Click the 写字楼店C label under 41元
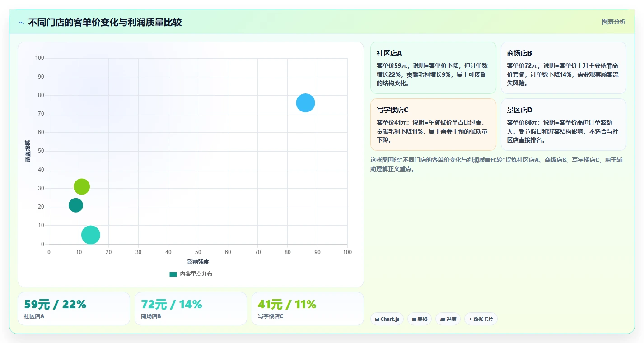The image size is (644, 343). (x=271, y=316)
